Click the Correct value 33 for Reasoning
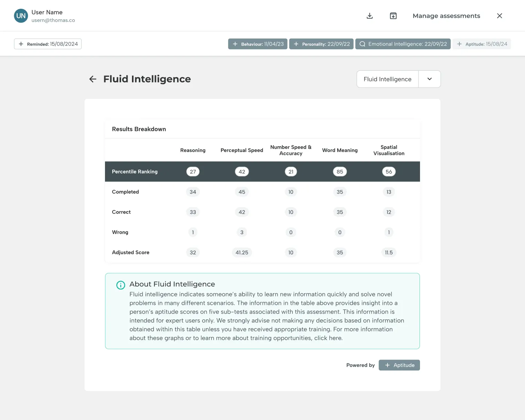This screenshot has height=420, width=525. coord(193,212)
